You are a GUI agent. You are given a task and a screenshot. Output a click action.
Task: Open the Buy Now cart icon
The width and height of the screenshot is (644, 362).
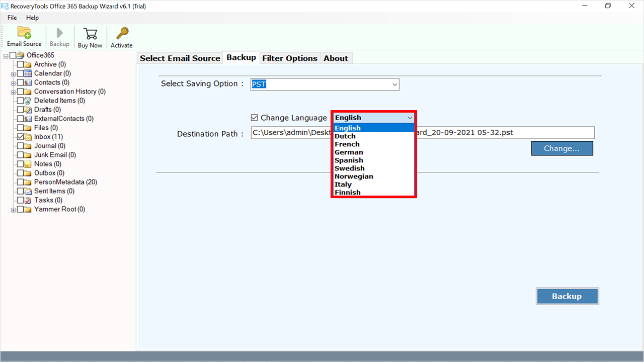click(x=90, y=33)
